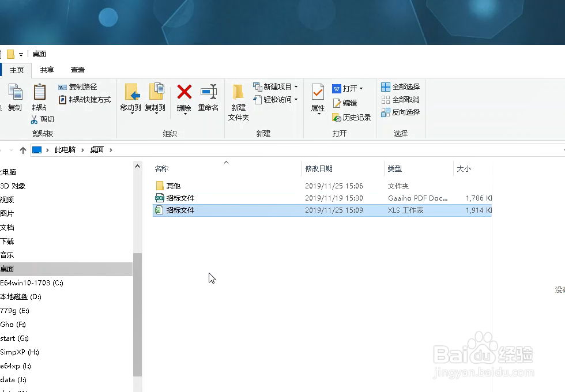The width and height of the screenshot is (565, 392).
Task: Click Invert Selection (反向选择)
Action: (400, 112)
